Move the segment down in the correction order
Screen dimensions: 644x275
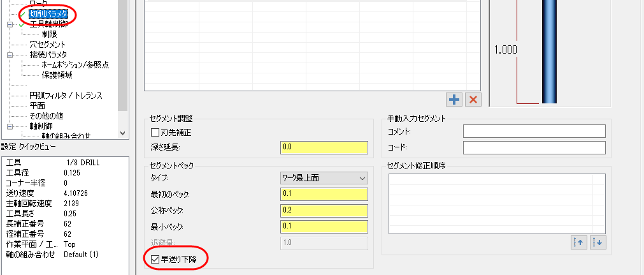coord(598,242)
